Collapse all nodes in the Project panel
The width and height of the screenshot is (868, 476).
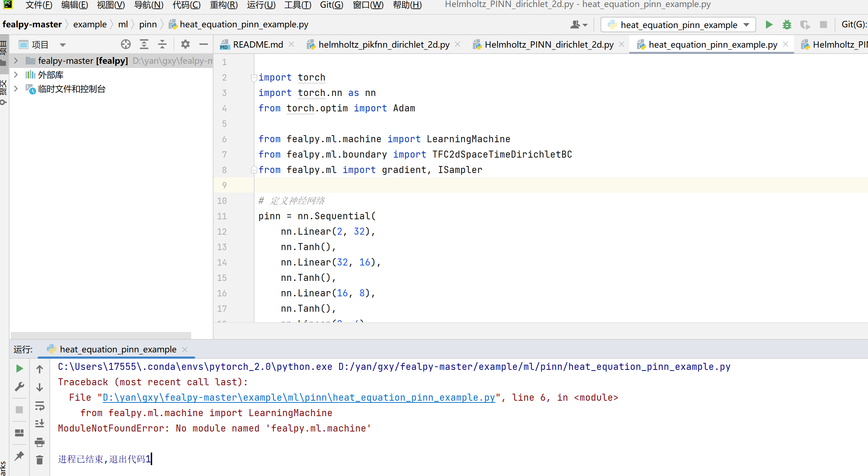pyautogui.click(x=162, y=44)
